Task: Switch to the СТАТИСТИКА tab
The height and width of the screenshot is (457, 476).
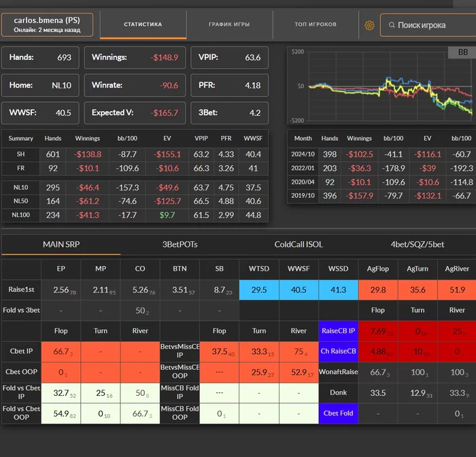Action: click(143, 24)
